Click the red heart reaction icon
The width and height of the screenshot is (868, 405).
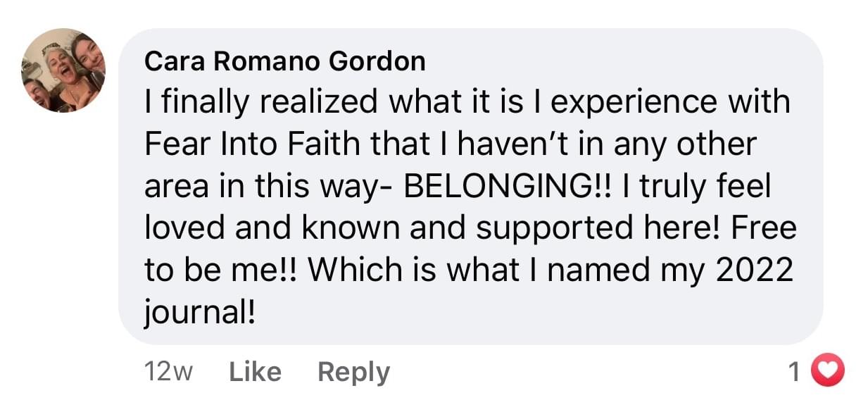click(x=828, y=371)
